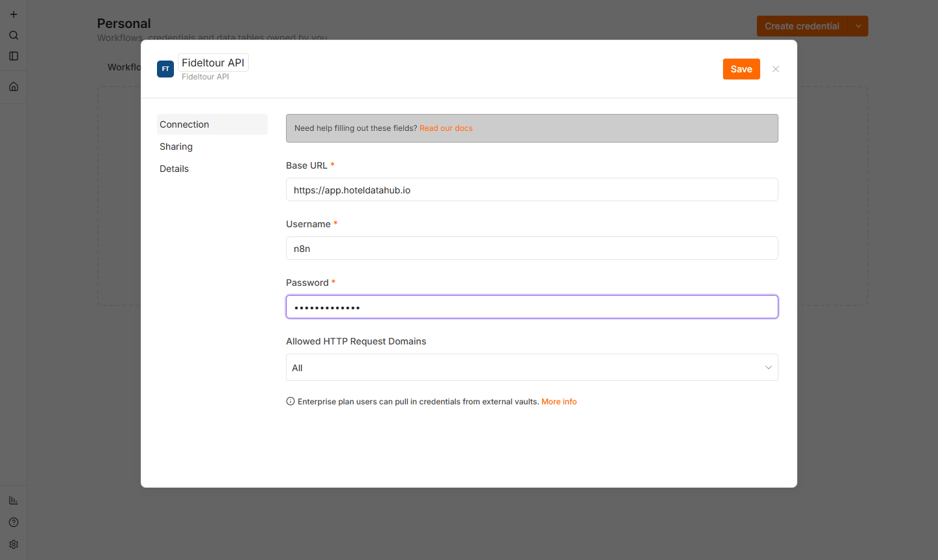
Task: Click the Fideltour API subtitle text
Action: click(205, 77)
